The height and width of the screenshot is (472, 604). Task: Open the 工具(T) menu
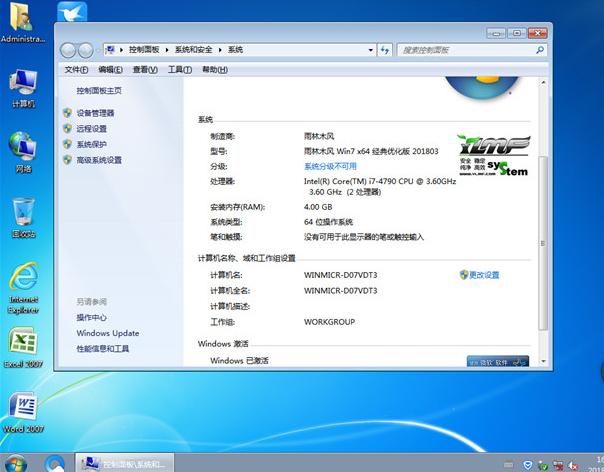179,70
